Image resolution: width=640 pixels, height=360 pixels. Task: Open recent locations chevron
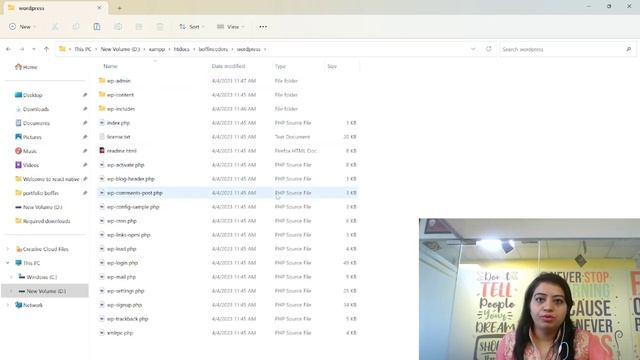point(34,49)
